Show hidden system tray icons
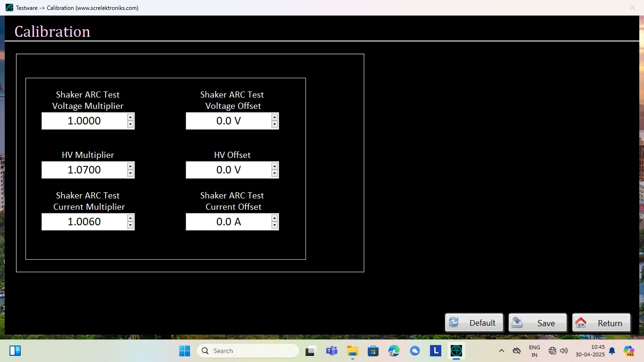This screenshot has width=644, height=362. coord(501,351)
